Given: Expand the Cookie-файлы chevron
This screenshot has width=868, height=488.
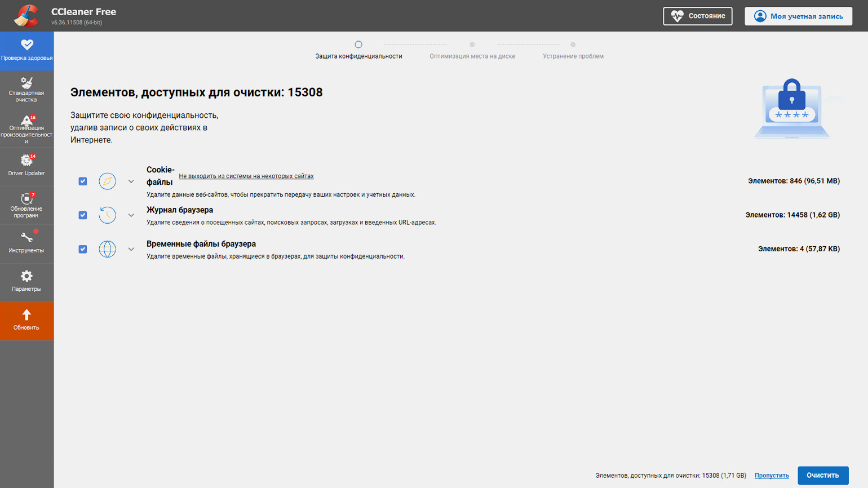Looking at the screenshot, I should (x=131, y=181).
